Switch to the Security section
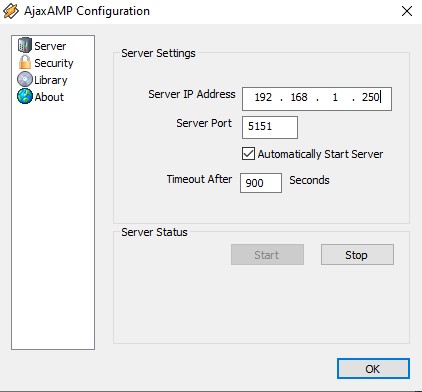The height and width of the screenshot is (392, 422). coord(54,63)
